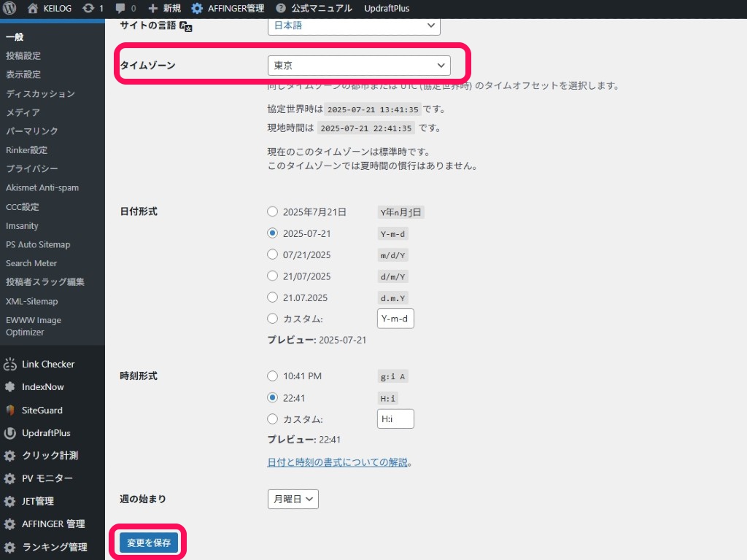This screenshot has height=560, width=747.
Task: Click the ランキング管理 gear icon
Action: (10, 547)
